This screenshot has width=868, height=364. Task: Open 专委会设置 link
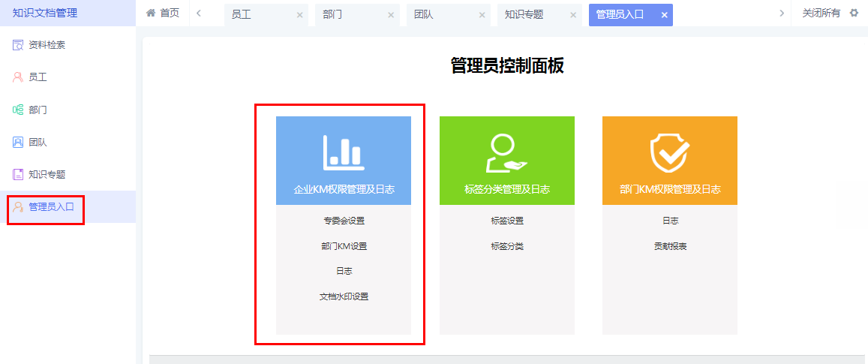pos(344,221)
